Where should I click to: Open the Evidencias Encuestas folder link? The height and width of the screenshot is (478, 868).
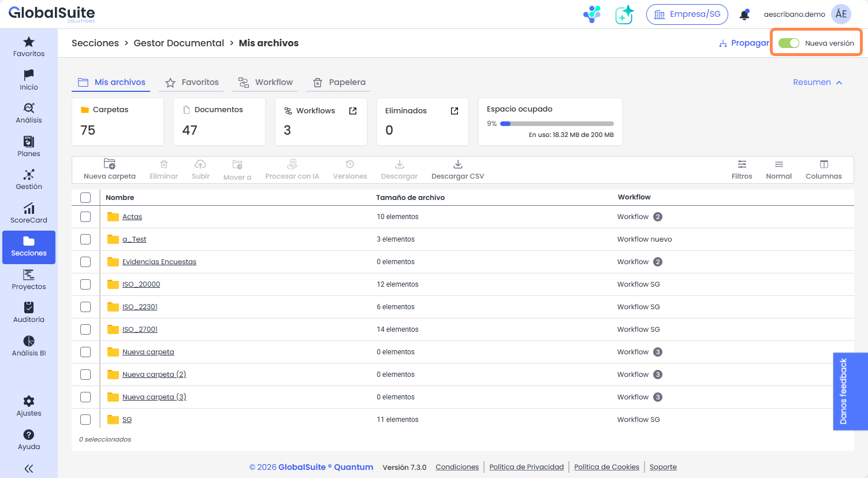[x=159, y=262]
